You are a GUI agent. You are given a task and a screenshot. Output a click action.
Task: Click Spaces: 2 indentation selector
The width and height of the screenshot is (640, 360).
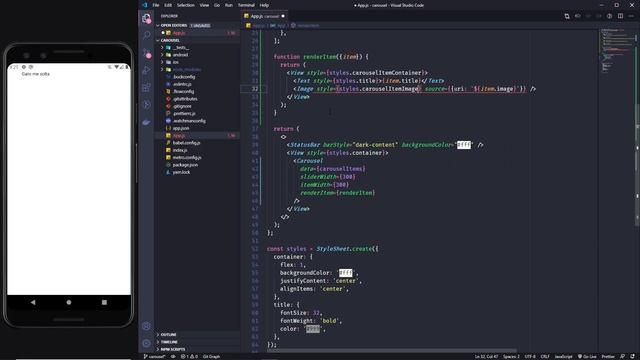[511, 356]
